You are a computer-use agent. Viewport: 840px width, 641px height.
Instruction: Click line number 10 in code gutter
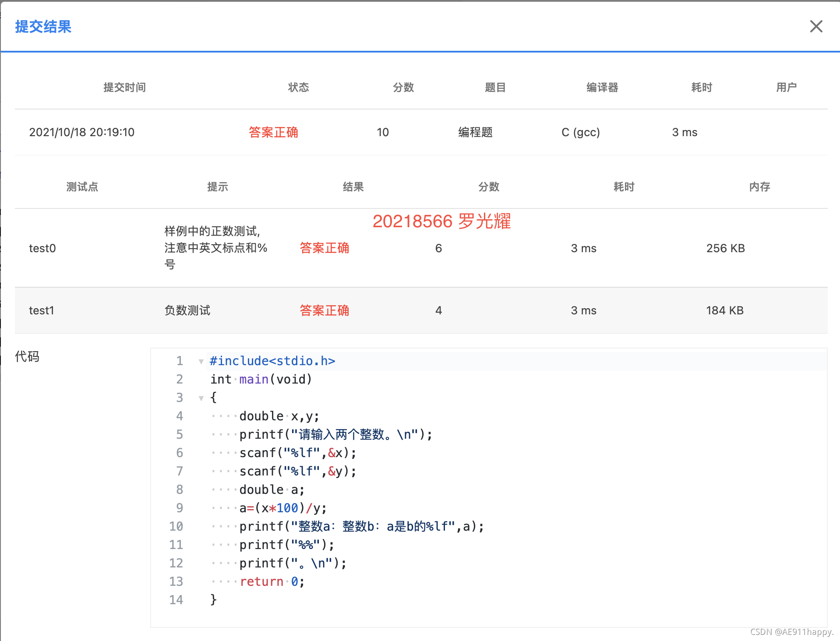click(176, 526)
